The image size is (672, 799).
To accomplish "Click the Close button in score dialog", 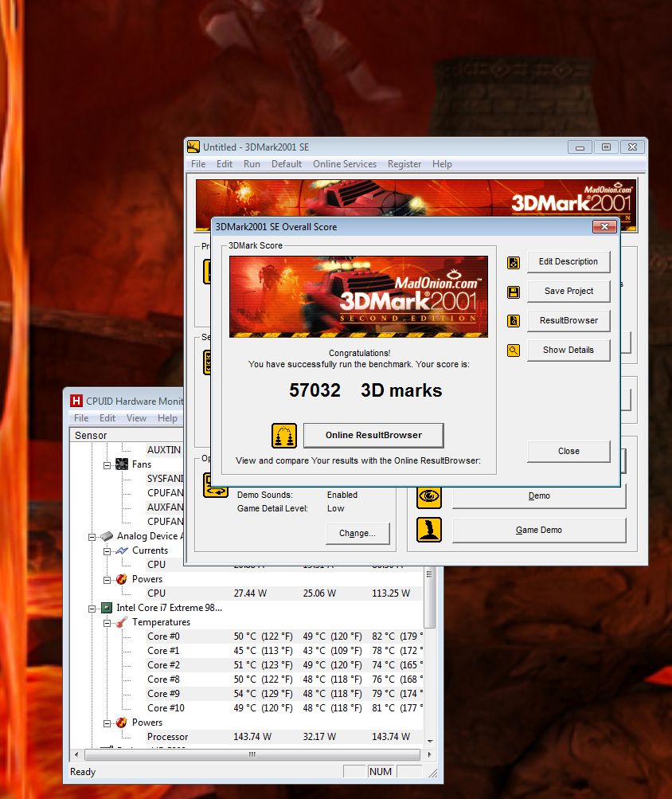I will pos(568,451).
